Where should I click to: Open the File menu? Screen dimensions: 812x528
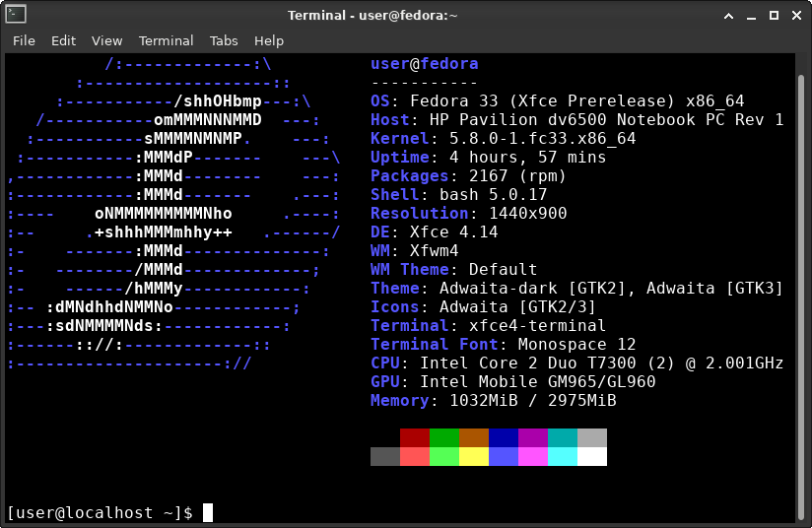pos(24,41)
